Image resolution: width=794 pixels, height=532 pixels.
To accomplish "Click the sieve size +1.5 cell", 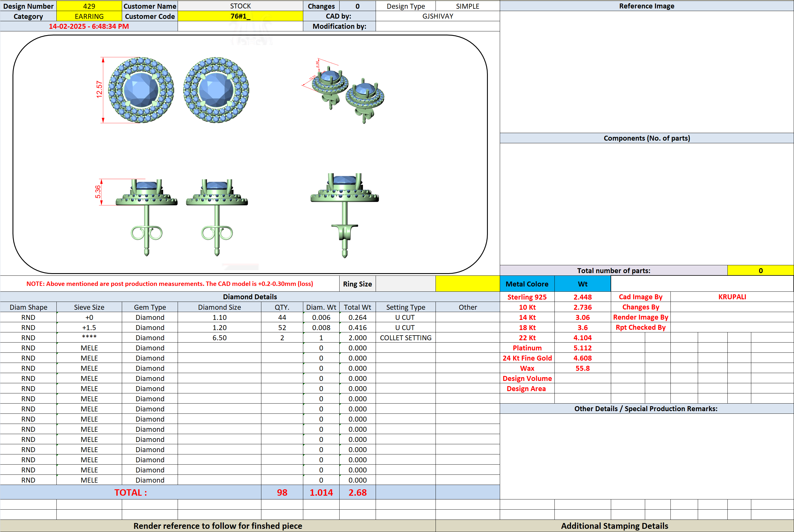I will (x=89, y=327).
